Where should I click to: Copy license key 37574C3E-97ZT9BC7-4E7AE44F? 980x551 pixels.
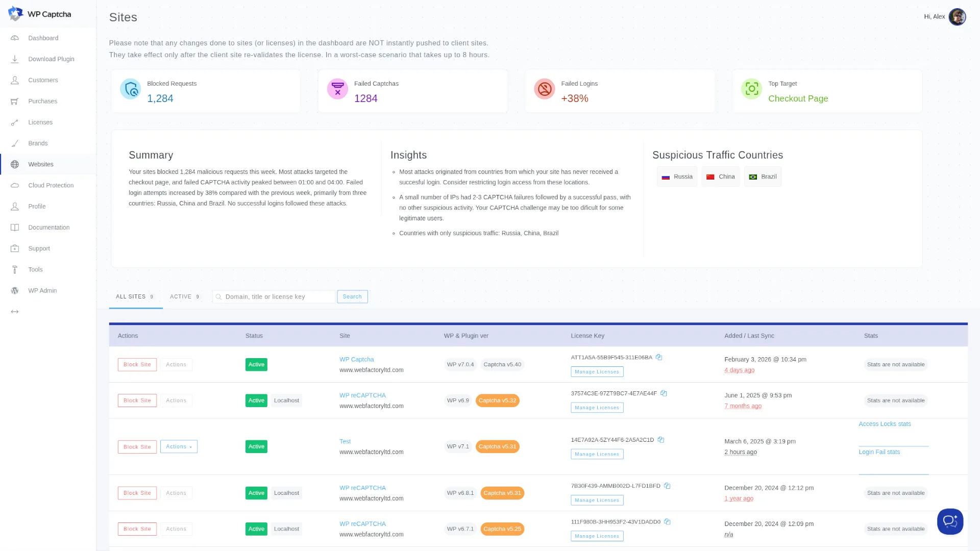(x=664, y=393)
